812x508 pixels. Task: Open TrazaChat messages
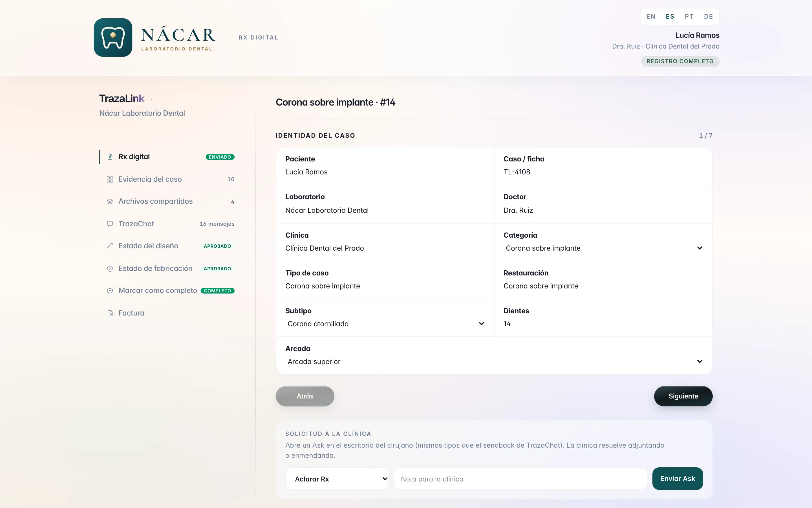click(x=167, y=224)
